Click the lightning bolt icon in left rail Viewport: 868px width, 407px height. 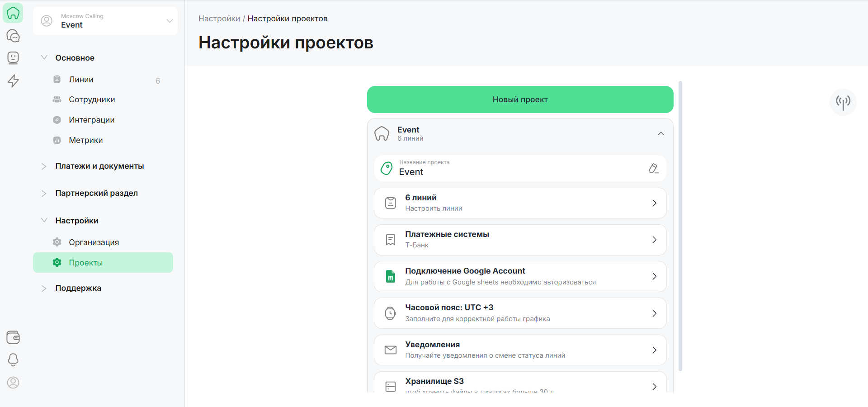tap(13, 80)
